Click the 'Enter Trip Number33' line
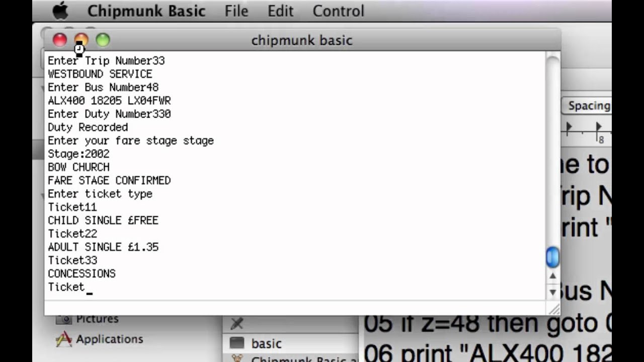Viewport: 644px width, 362px height. 106,61
